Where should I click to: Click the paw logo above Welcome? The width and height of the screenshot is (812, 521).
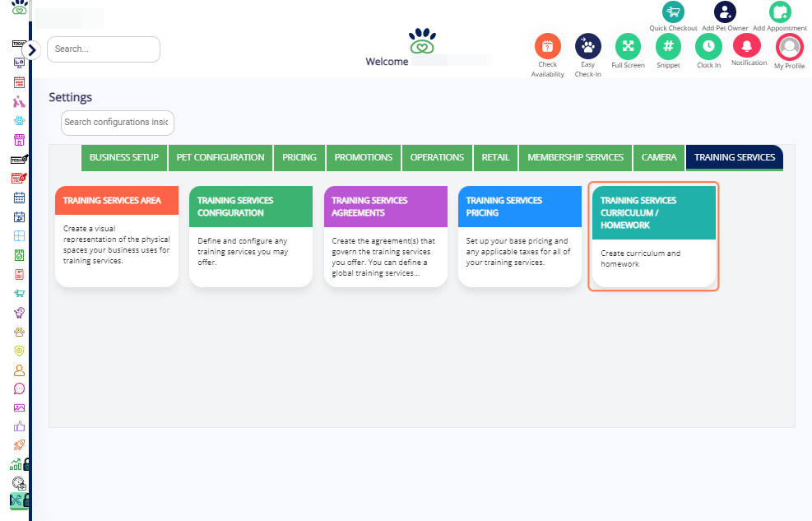[422, 41]
